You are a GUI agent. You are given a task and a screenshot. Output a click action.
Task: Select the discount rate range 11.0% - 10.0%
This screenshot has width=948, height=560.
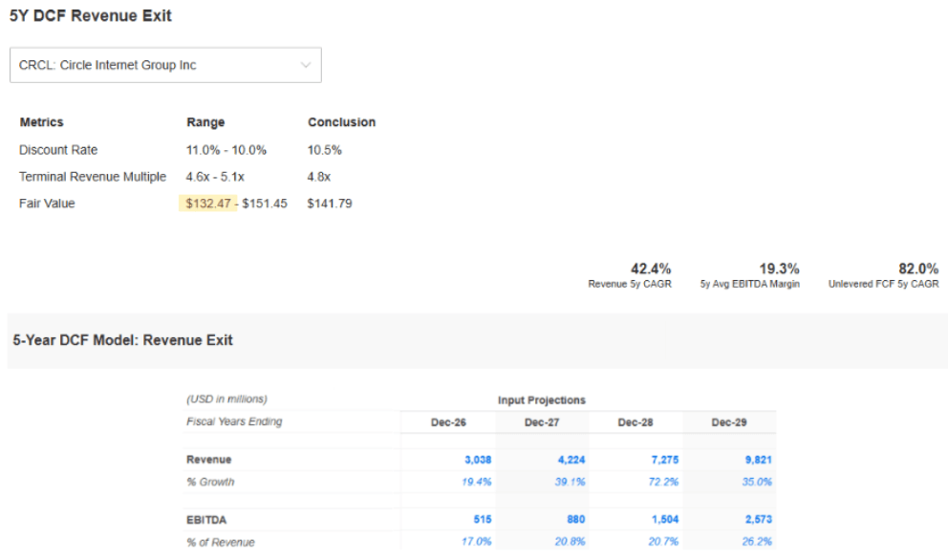click(226, 150)
